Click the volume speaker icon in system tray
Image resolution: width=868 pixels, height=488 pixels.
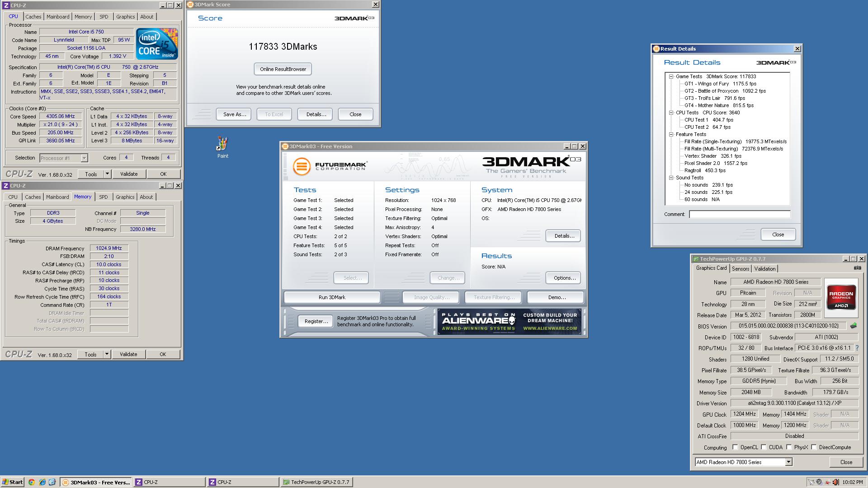point(835,482)
